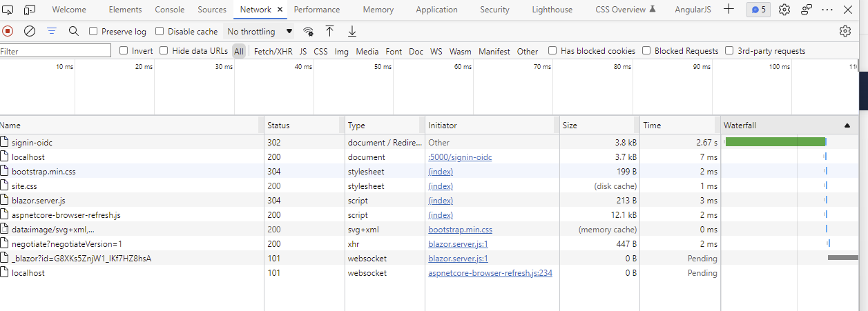Click the Filter text input
This screenshot has height=311, width=868.
click(x=55, y=51)
